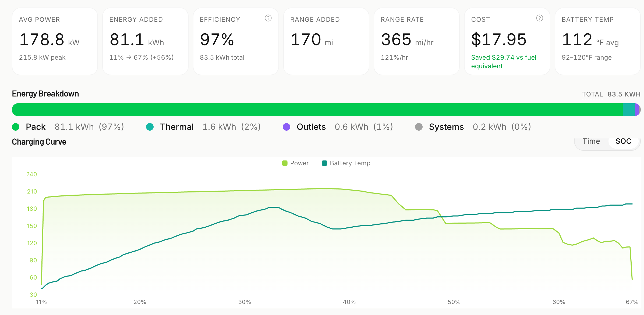Open the Cost help icon
The height and width of the screenshot is (315, 644).
point(539,18)
